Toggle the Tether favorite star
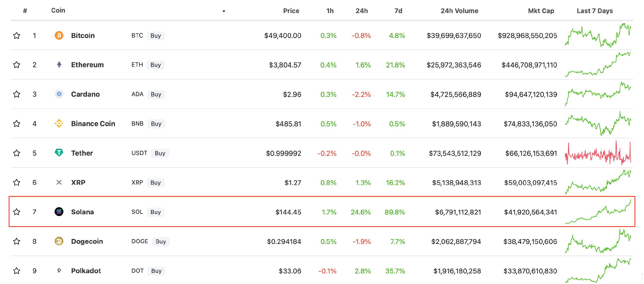Screen dimensions: 644x284 pos(17,153)
